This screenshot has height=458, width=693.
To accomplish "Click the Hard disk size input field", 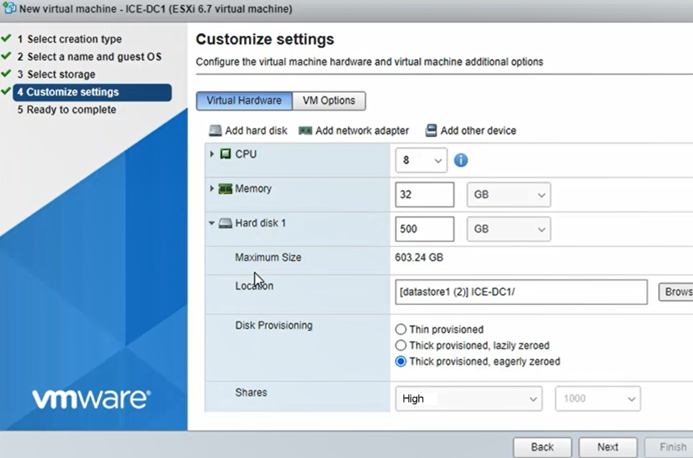I will (x=424, y=229).
